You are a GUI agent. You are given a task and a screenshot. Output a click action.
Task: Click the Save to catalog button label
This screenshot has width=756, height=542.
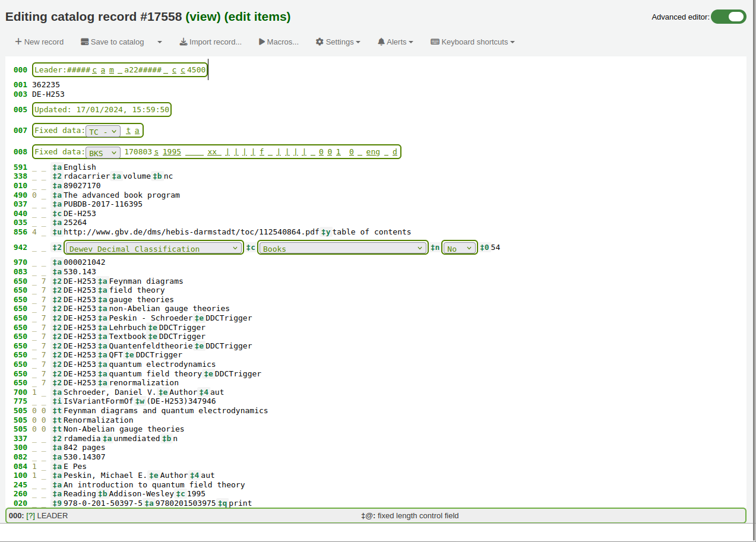pos(118,42)
